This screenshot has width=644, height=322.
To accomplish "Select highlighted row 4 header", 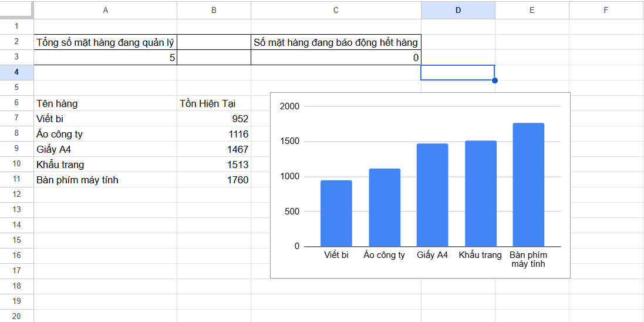I will pyautogui.click(x=16, y=72).
